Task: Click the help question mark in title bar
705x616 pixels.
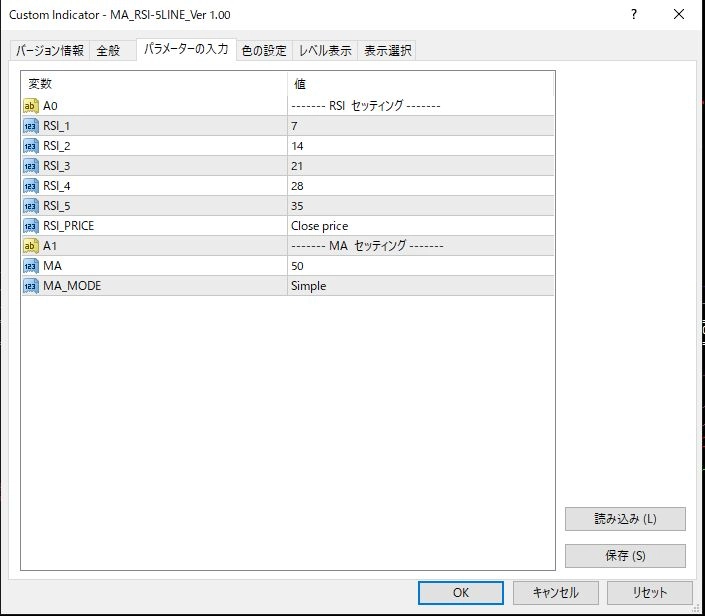Action: [x=635, y=15]
